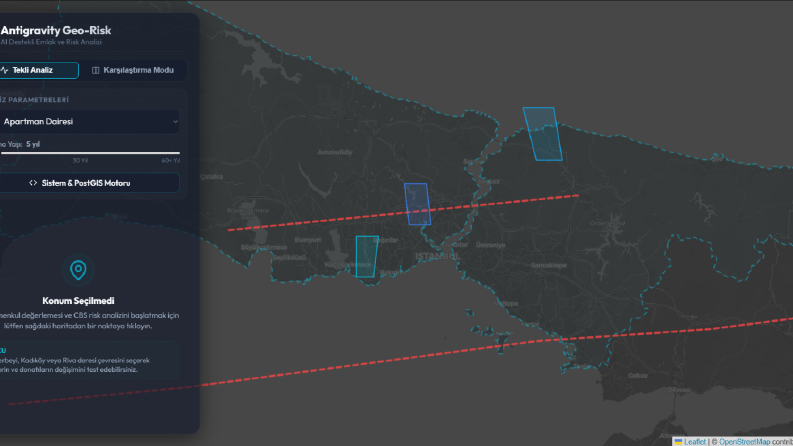793x446 pixels.
Task: Click the Konum Seçilmedi heading
Action: coord(78,301)
